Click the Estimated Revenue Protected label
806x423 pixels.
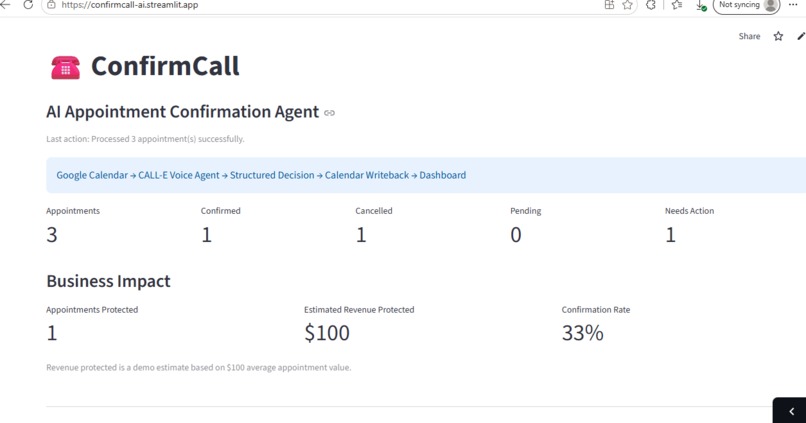click(359, 310)
